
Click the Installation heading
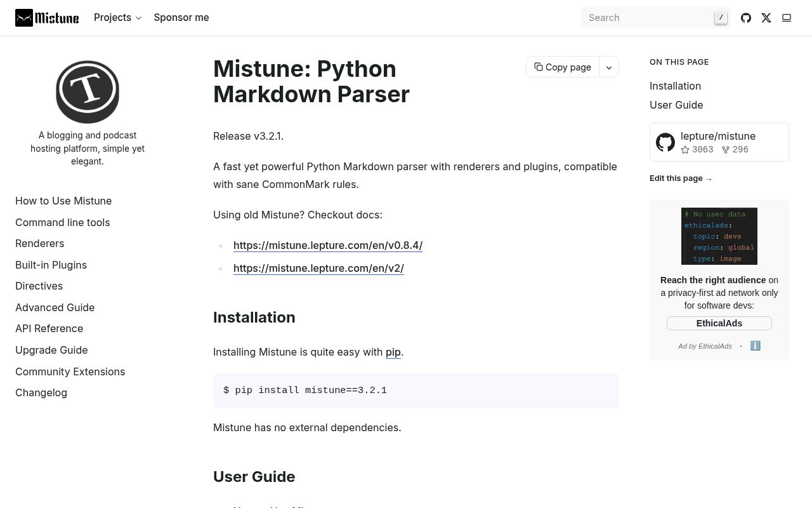(254, 317)
